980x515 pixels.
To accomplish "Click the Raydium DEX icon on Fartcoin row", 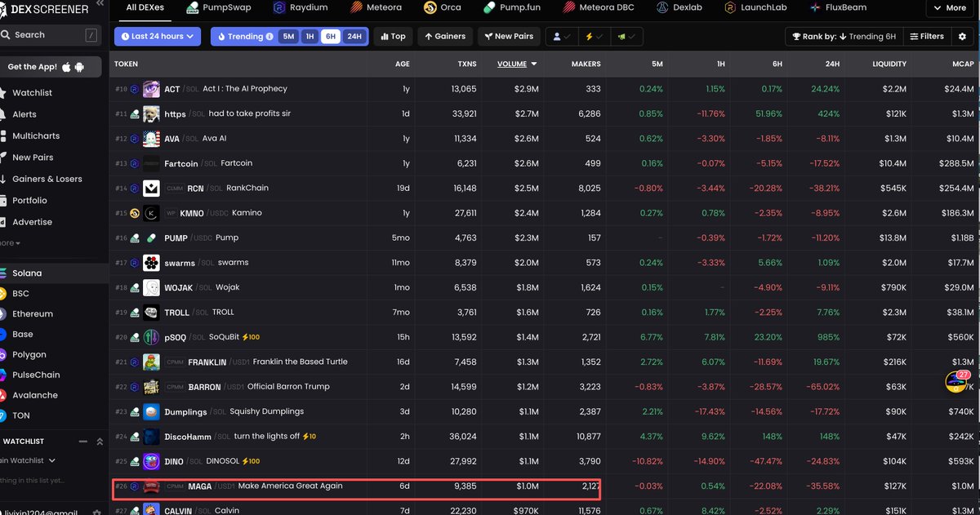I will tap(136, 164).
